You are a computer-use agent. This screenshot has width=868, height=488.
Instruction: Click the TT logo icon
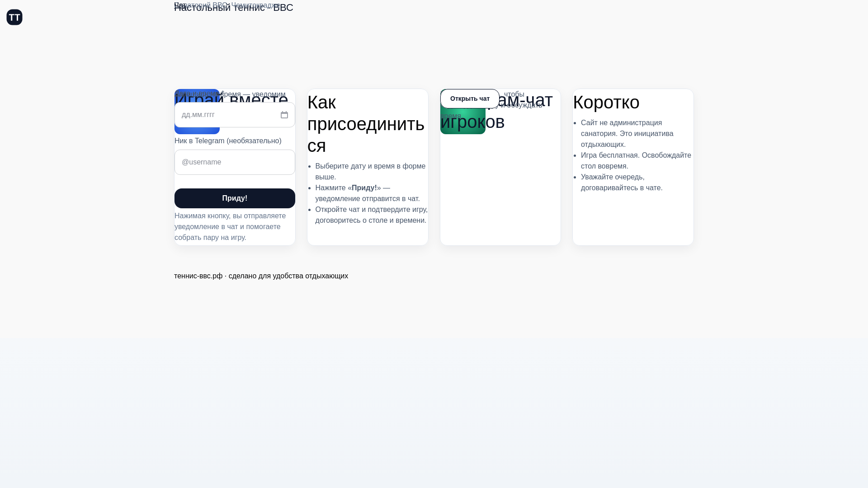coord(14,17)
